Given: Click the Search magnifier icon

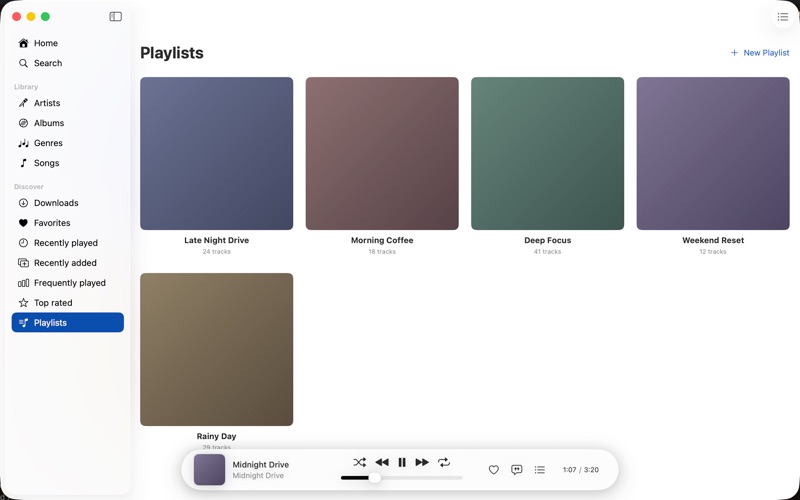Looking at the screenshot, I should point(23,63).
